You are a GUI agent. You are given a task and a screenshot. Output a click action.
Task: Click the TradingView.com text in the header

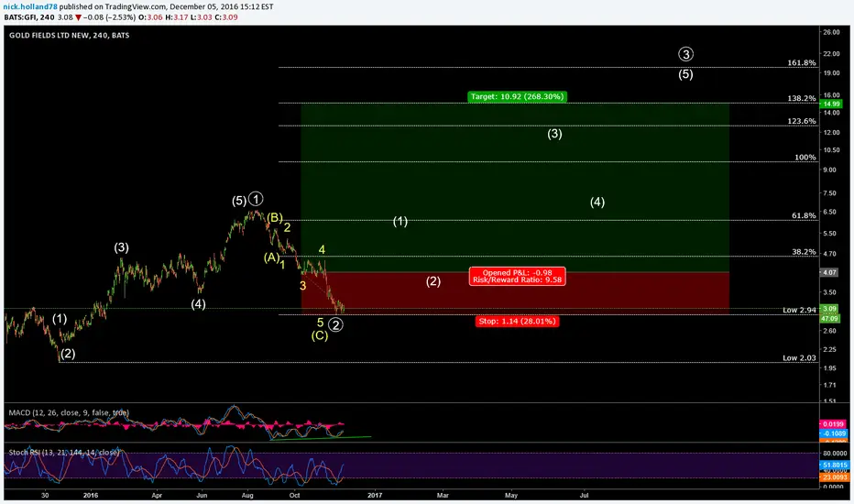(x=137, y=7)
